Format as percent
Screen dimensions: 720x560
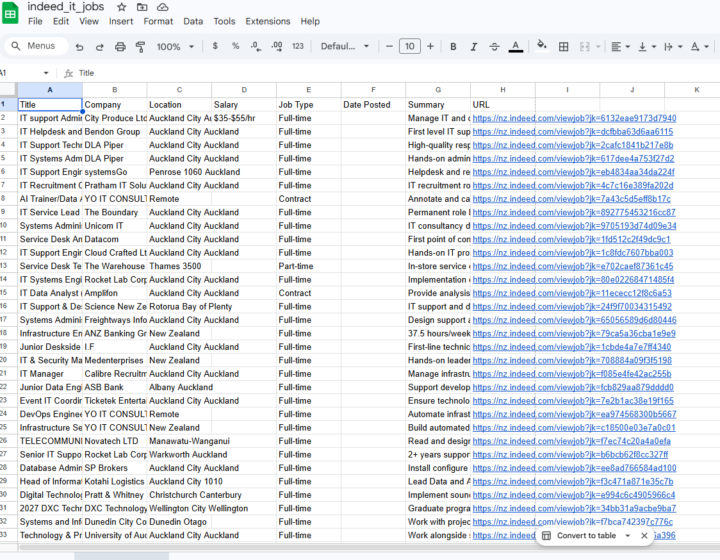pyautogui.click(x=236, y=46)
